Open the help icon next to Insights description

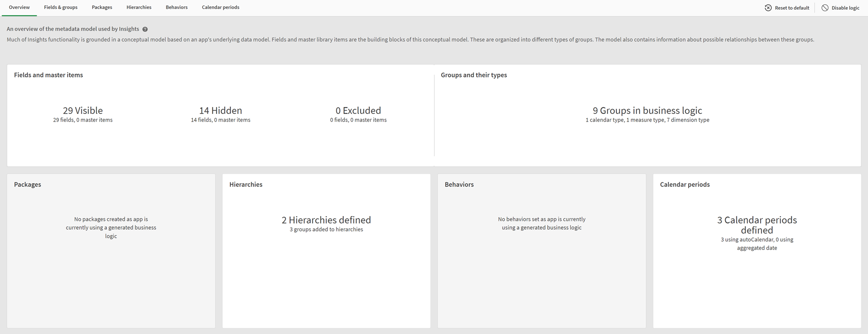tap(145, 29)
